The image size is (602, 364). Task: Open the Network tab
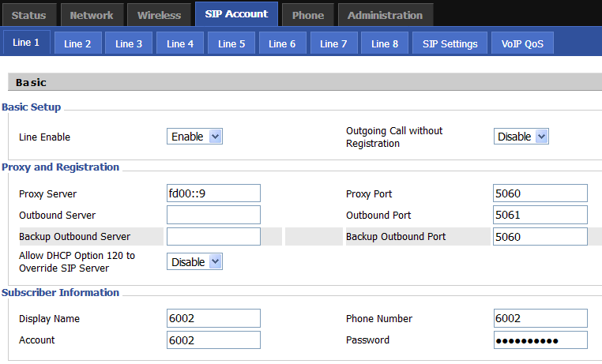[92, 15]
